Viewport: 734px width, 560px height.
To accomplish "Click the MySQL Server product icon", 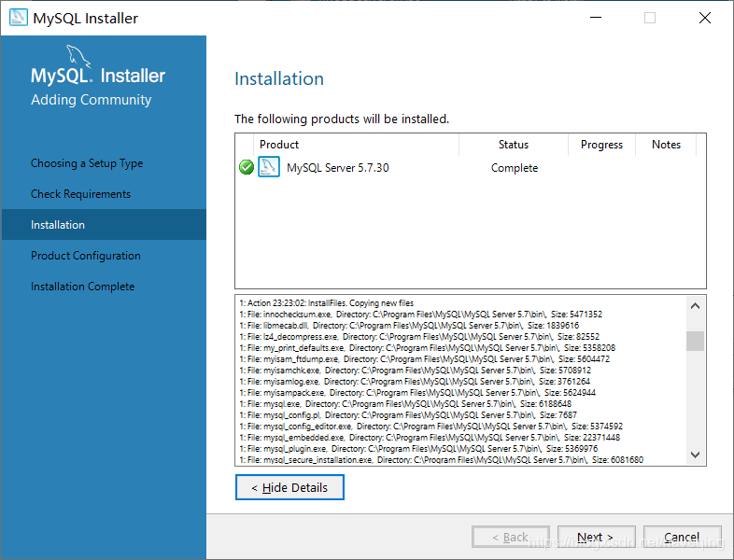I will [269, 166].
